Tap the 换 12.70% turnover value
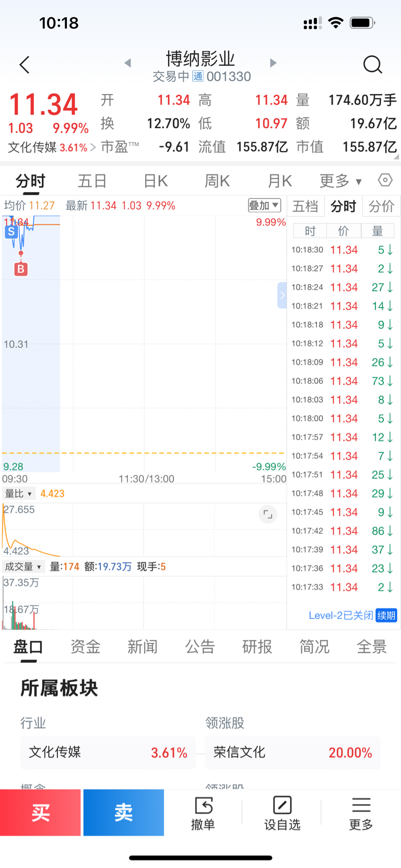This screenshot has height=868, width=401. (x=168, y=124)
